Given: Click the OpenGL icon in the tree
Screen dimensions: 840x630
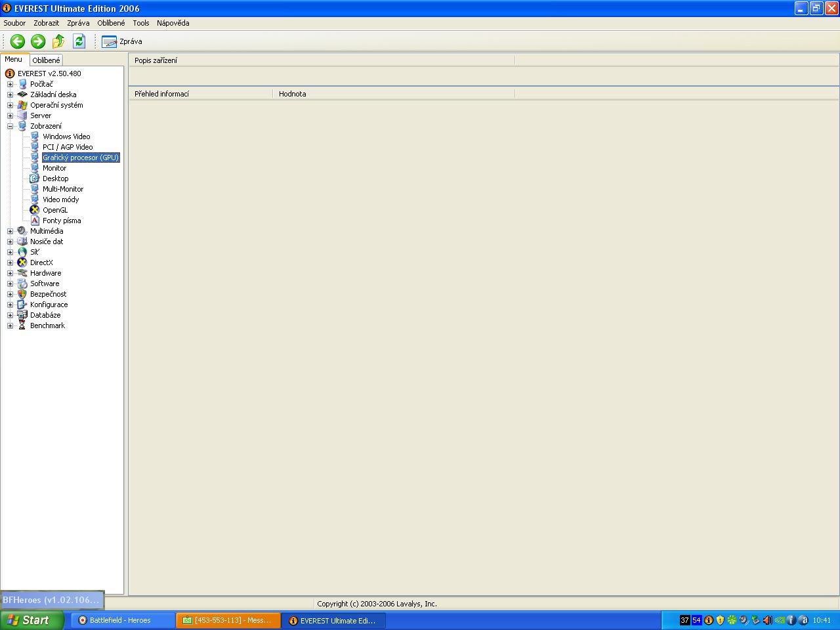Looking at the screenshot, I should (x=35, y=210).
